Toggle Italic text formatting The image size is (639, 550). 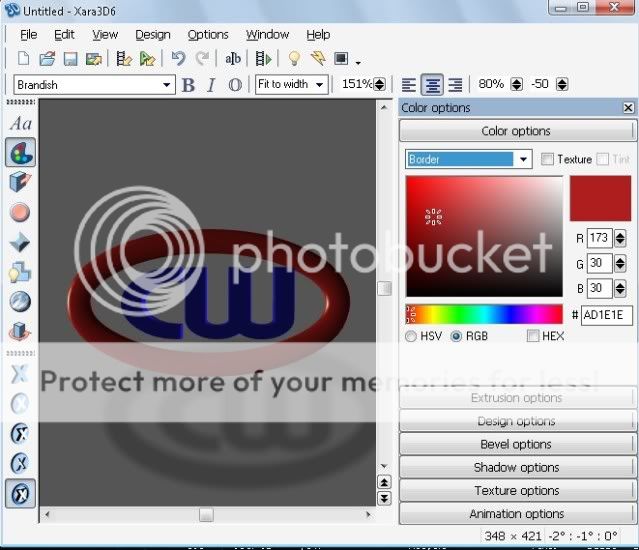(211, 85)
